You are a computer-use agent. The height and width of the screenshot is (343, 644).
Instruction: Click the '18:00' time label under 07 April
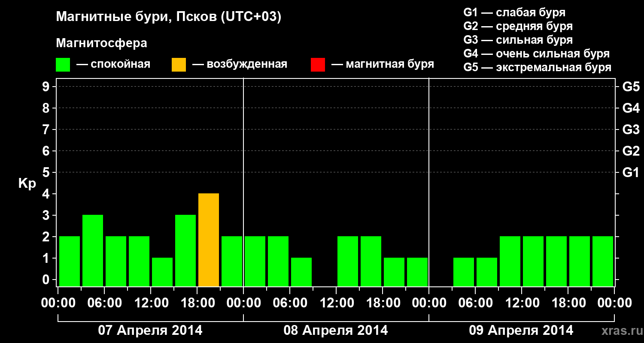pyautogui.click(x=197, y=303)
